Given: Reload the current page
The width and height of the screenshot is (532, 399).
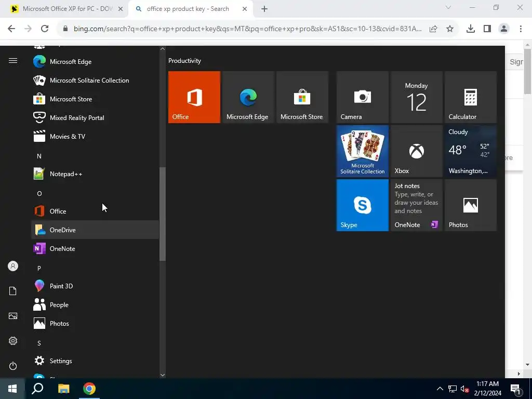Looking at the screenshot, I should tap(45, 29).
